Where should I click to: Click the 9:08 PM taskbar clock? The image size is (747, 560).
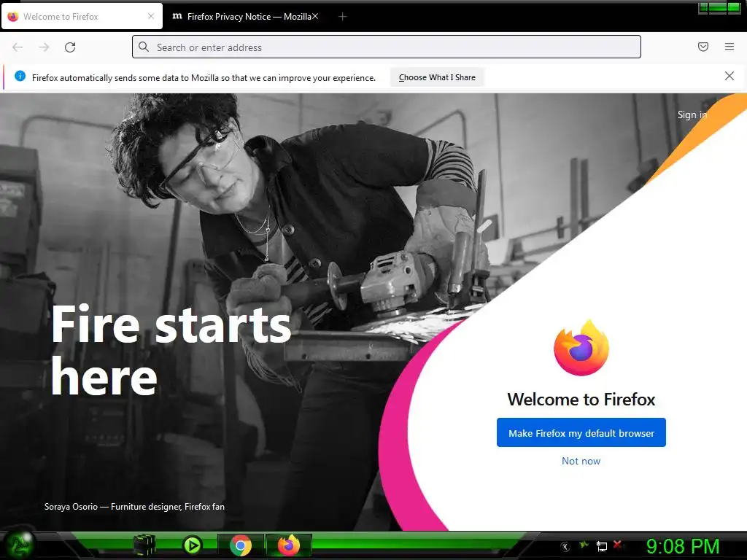click(682, 546)
